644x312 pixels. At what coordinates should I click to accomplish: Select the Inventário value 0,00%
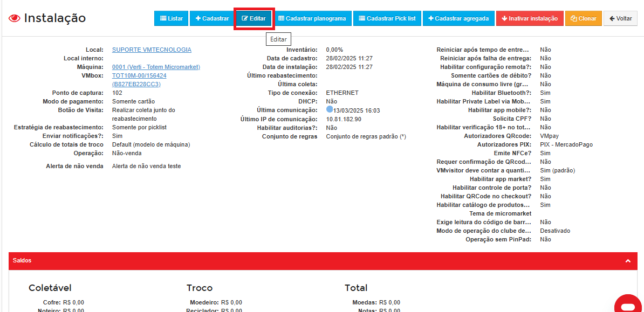(x=335, y=50)
